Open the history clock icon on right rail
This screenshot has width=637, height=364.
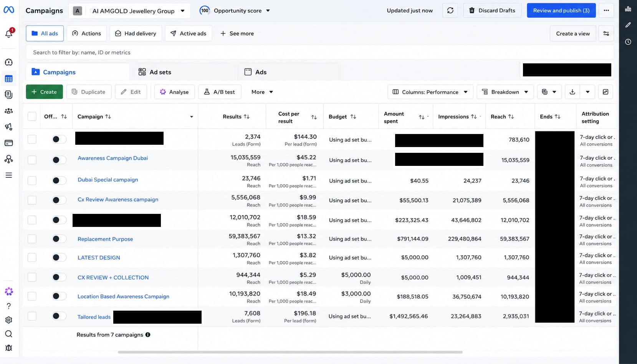[x=628, y=42]
